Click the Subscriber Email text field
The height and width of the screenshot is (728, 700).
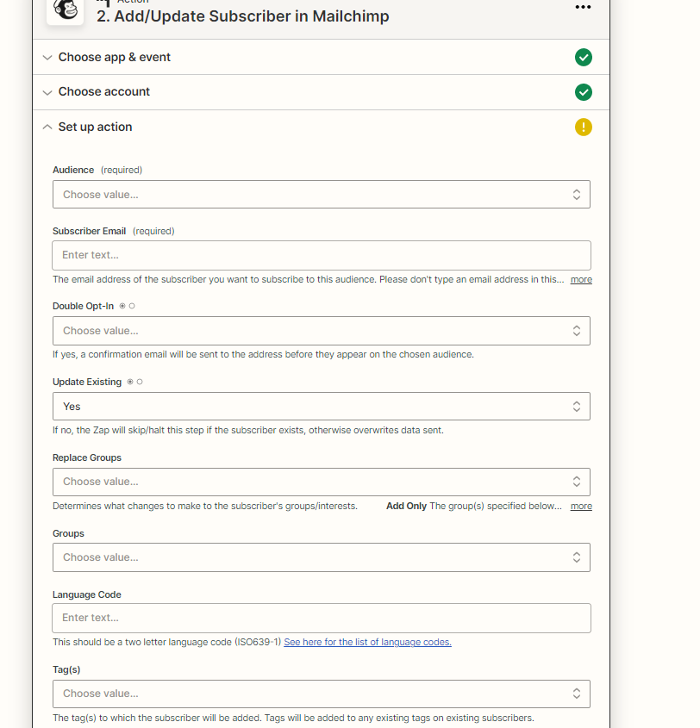click(x=322, y=255)
